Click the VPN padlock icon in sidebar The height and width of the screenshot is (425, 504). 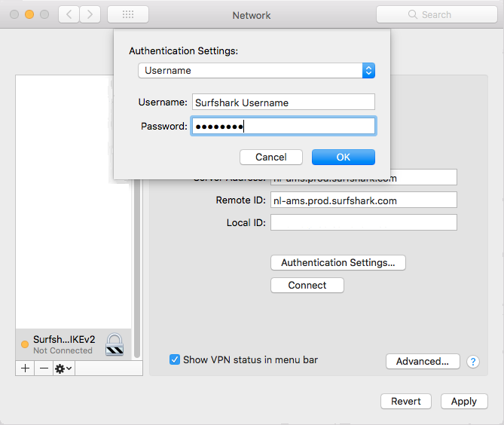tap(115, 344)
